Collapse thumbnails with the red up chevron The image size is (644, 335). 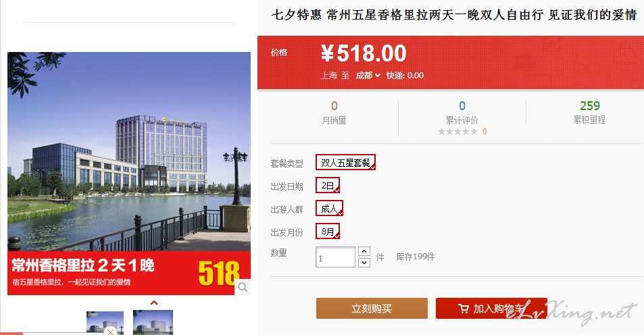[154, 303]
